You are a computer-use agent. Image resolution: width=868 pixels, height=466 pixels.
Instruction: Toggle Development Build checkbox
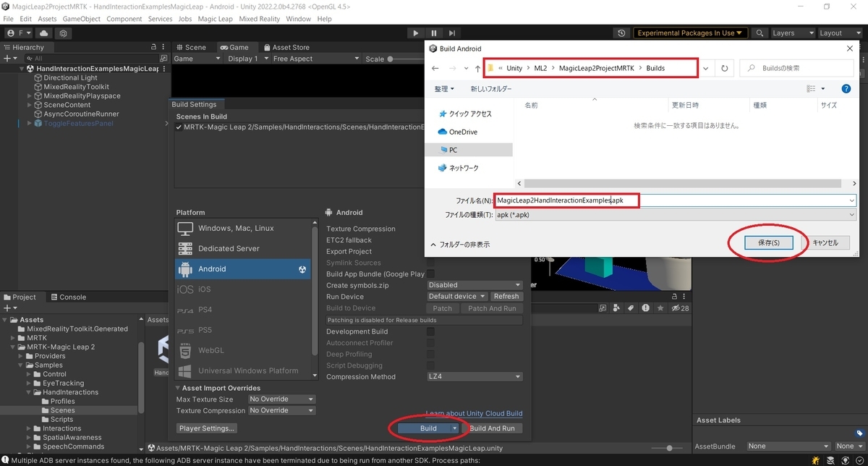[x=431, y=331]
